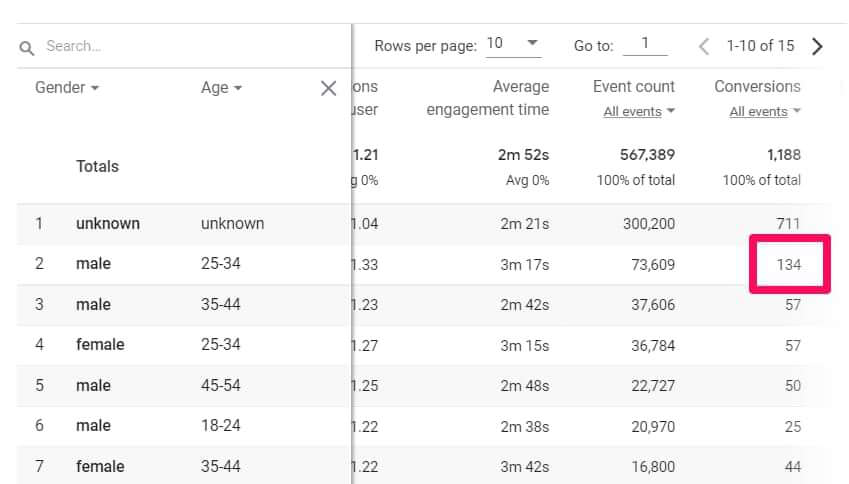Image resolution: width=849 pixels, height=484 pixels.
Task: Sort by Average engagement time column
Action: coord(488,98)
